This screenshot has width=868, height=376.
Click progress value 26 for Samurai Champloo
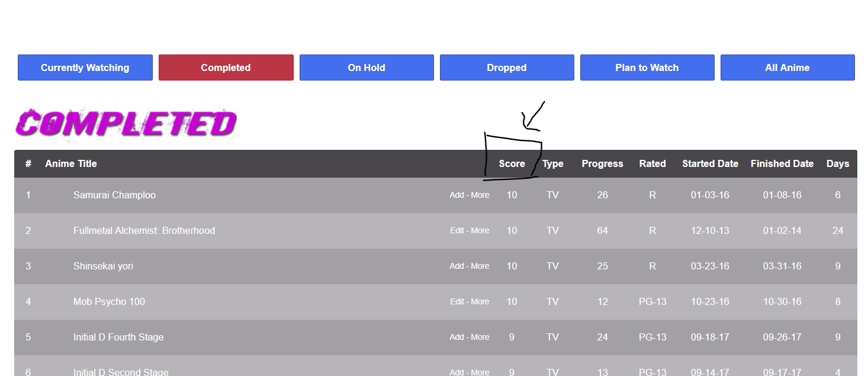coord(602,195)
